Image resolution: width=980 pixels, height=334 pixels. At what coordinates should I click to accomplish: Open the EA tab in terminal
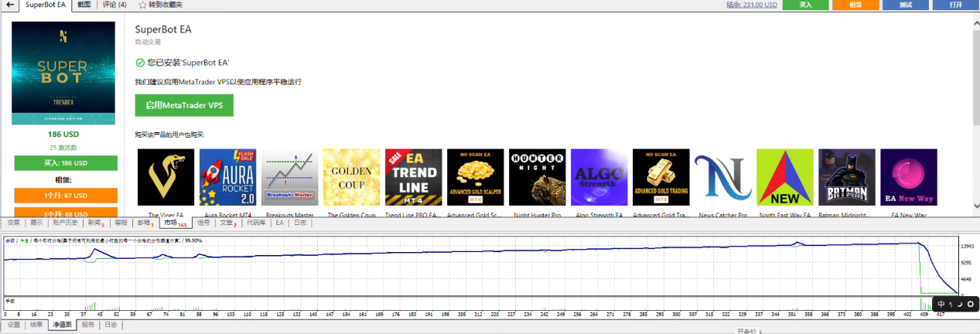(279, 223)
